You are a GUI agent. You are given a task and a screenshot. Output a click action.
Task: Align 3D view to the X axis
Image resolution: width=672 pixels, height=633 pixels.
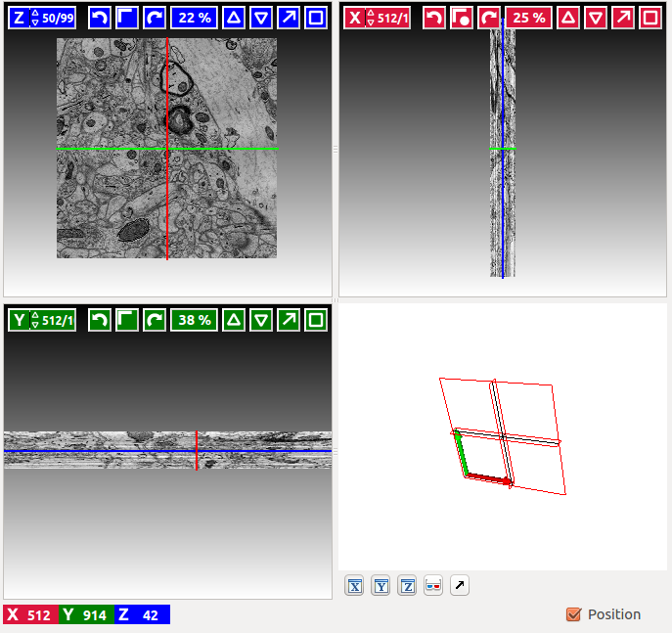click(355, 586)
